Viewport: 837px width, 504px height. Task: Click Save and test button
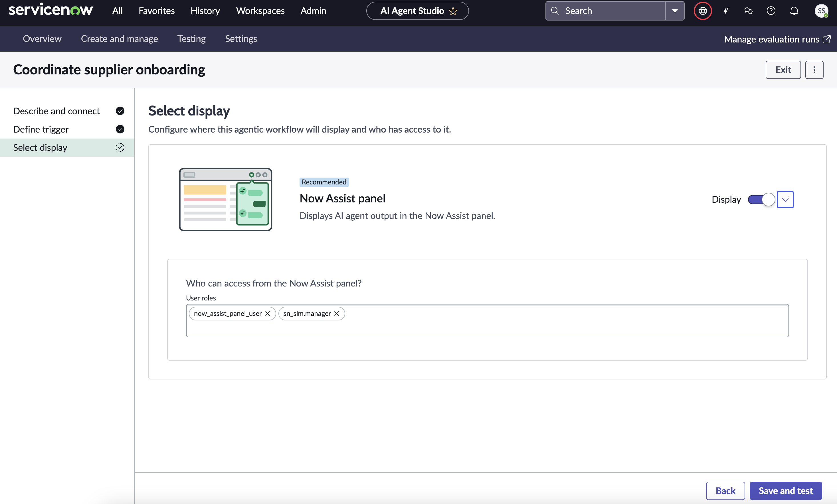click(786, 490)
